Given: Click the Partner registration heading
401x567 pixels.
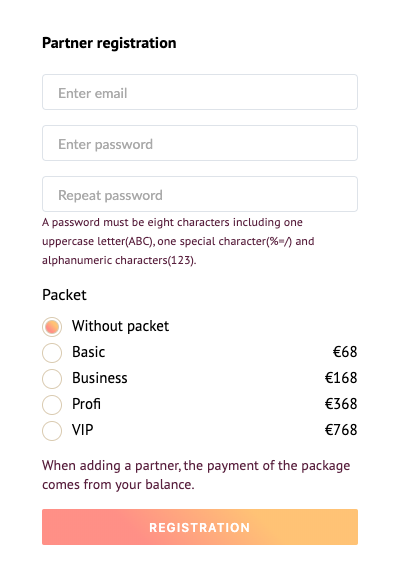Looking at the screenshot, I should coord(109,43).
